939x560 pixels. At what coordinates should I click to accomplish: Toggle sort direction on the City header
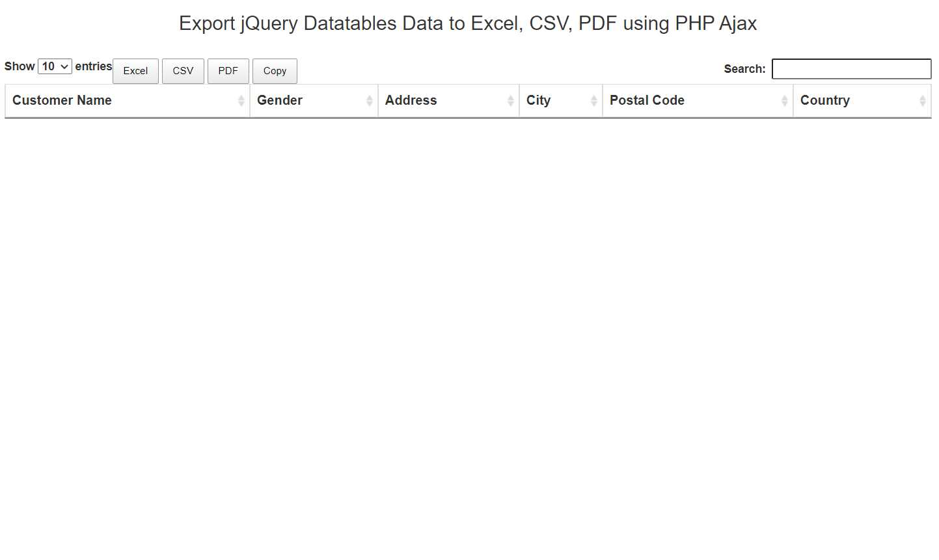539,100
